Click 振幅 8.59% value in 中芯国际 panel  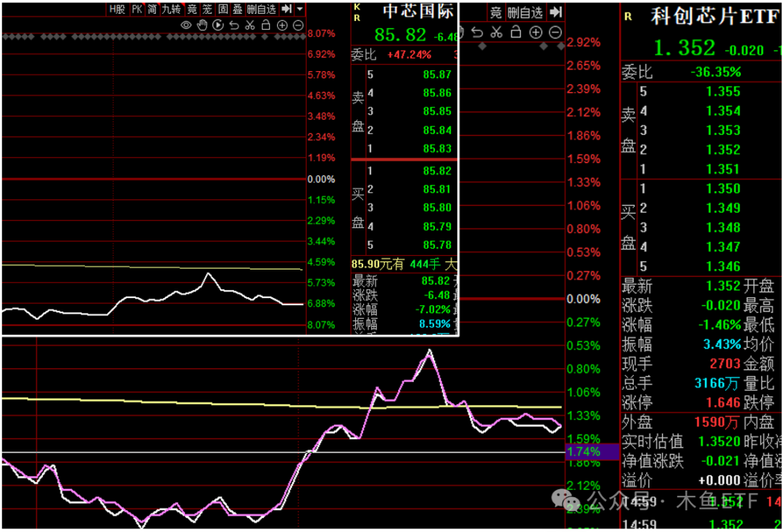(x=434, y=323)
